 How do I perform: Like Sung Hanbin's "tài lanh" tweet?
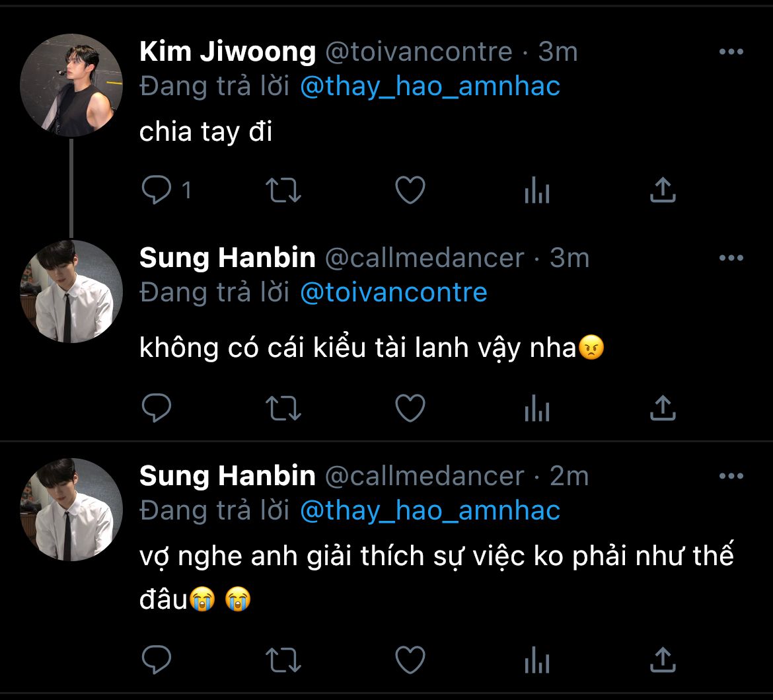click(x=410, y=408)
